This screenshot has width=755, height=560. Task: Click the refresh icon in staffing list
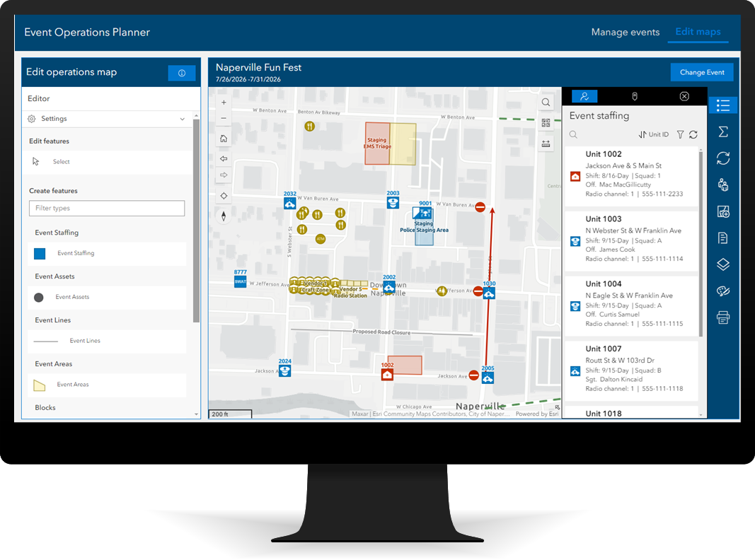pyautogui.click(x=693, y=135)
